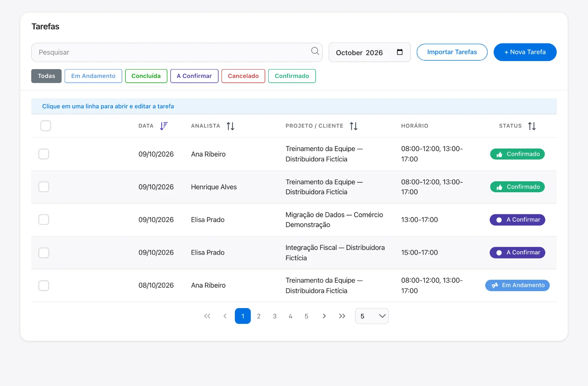This screenshot has width=588, height=386.
Task: Expand the rows-per-page dropdown
Action: point(372,316)
